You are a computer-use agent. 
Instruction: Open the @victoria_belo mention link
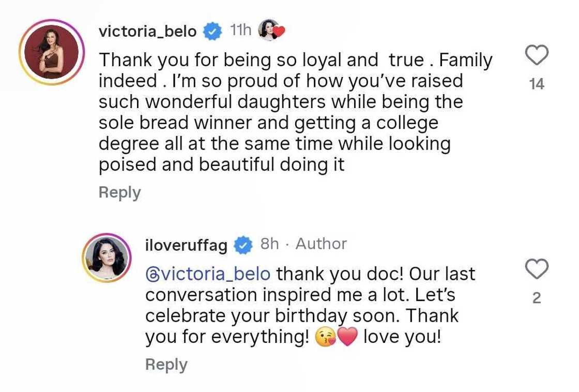[x=207, y=274]
